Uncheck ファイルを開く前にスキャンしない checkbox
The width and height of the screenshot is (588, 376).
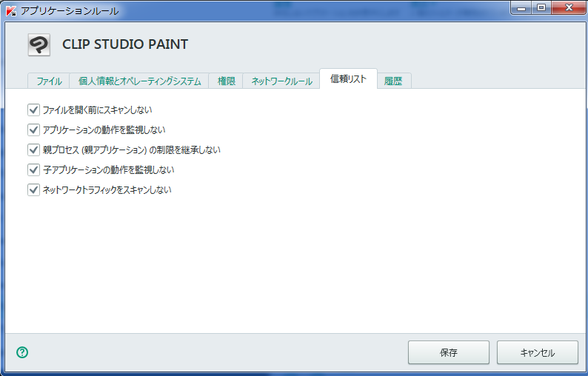[x=33, y=110]
